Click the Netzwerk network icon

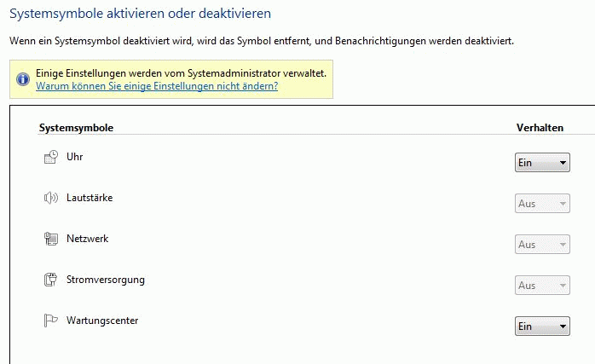pos(51,239)
